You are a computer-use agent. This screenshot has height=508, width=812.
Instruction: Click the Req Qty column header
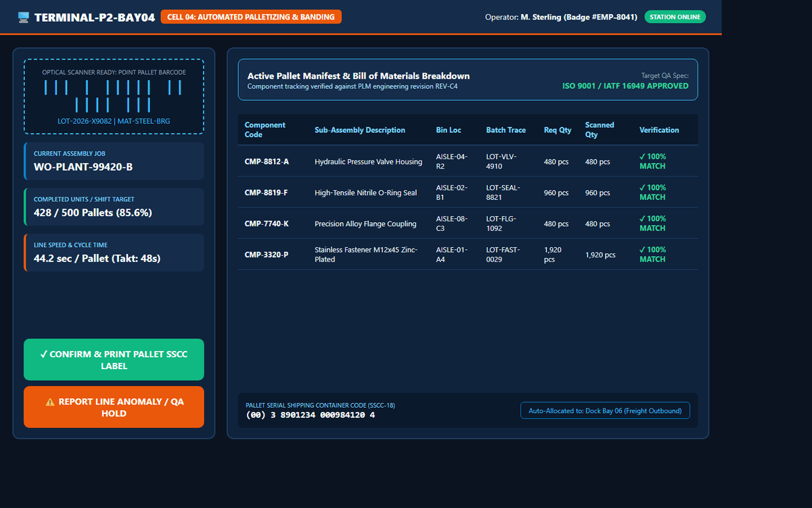click(x=558, y=130)
